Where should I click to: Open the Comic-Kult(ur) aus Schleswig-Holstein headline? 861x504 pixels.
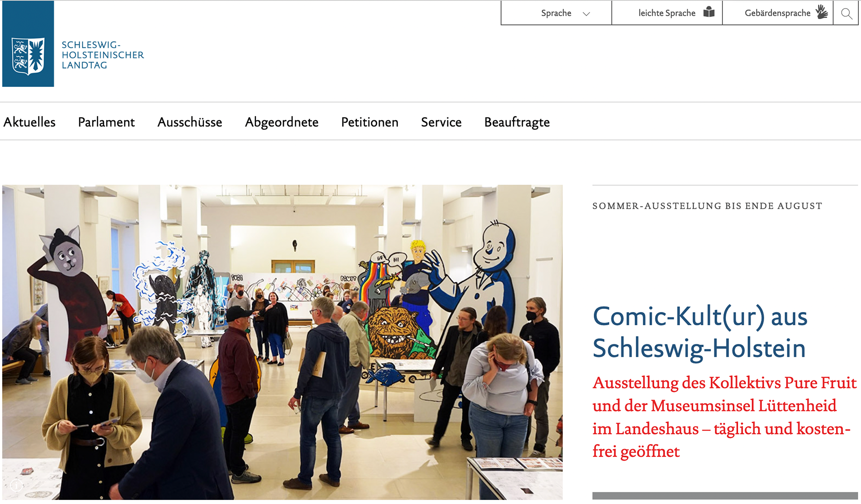[700, 332]
